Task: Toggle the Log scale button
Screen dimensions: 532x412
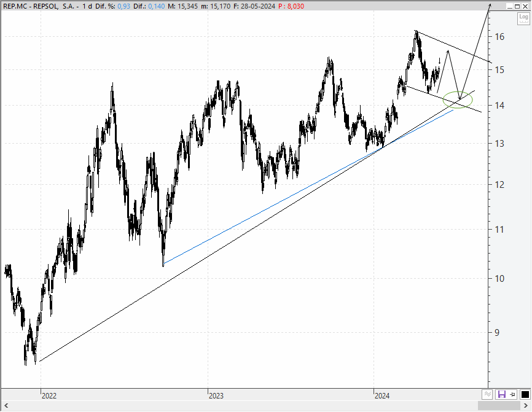Action: tap(523, 18)
